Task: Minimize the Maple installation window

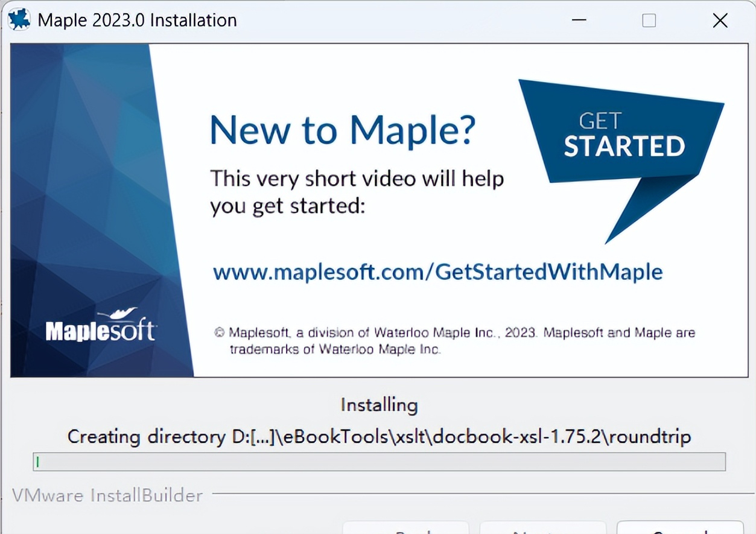Action: click(579, 21)
